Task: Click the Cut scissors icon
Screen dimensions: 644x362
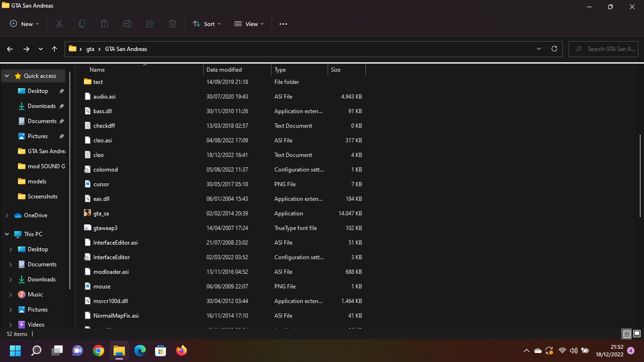Action: click(59, 24)
